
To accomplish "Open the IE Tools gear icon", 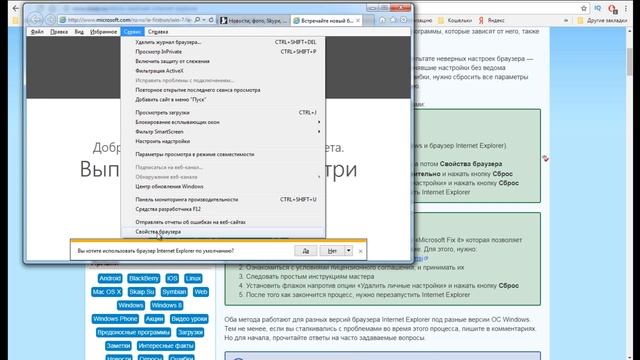I will (403, 20).
